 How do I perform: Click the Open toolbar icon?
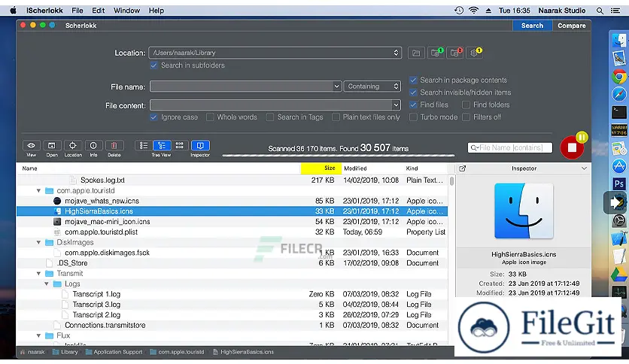(52, 145)
